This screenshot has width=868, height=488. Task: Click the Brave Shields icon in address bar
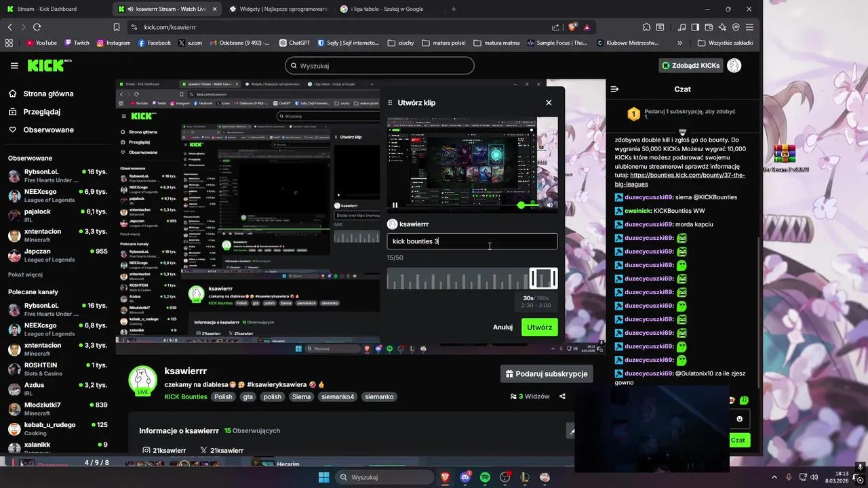[572, 27]
